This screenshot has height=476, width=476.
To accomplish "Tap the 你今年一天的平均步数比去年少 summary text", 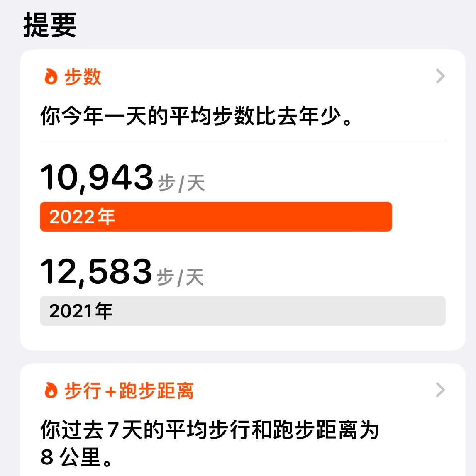I will coord(197,116).
